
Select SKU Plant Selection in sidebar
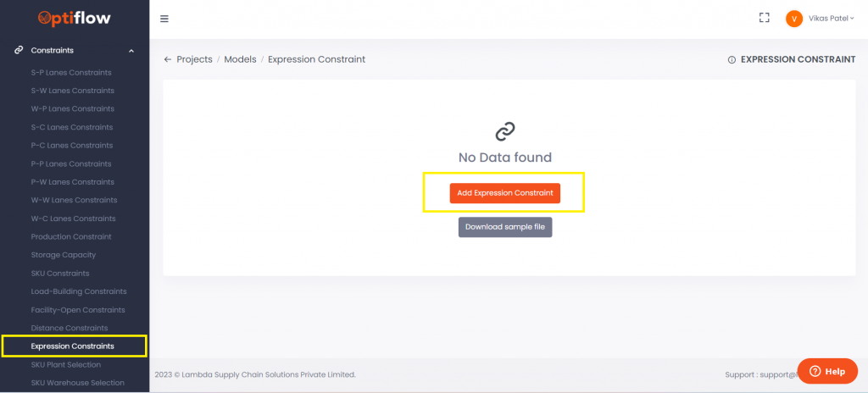point(66,364)
